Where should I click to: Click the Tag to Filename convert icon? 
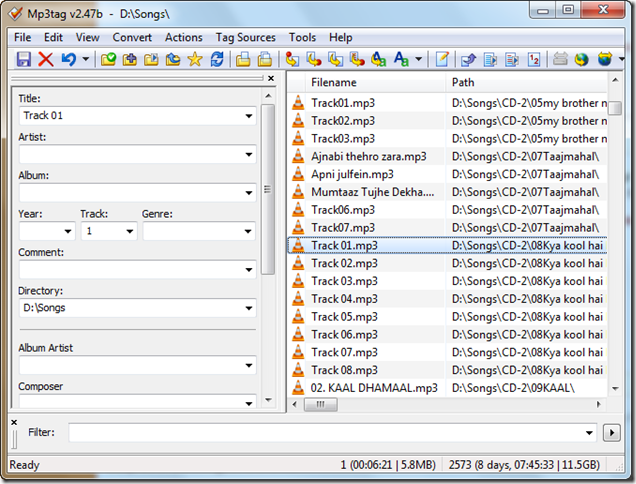point(292,59)
